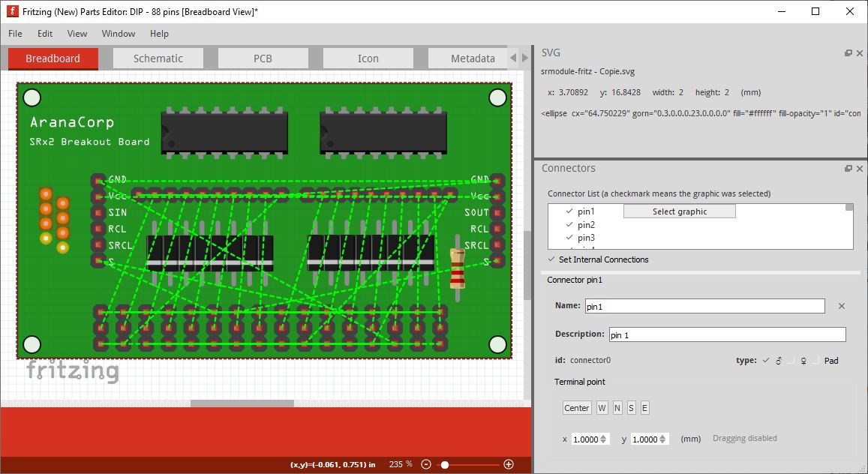Select pin1 in connector list
Image resolution: width=868 pixels, height=474 pixels.
click(586, 211)
